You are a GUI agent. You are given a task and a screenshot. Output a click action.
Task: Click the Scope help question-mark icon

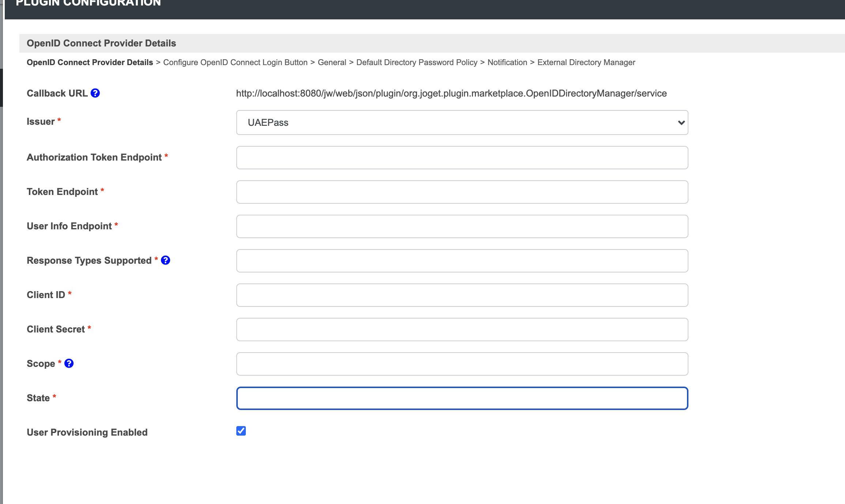(69, 363)
